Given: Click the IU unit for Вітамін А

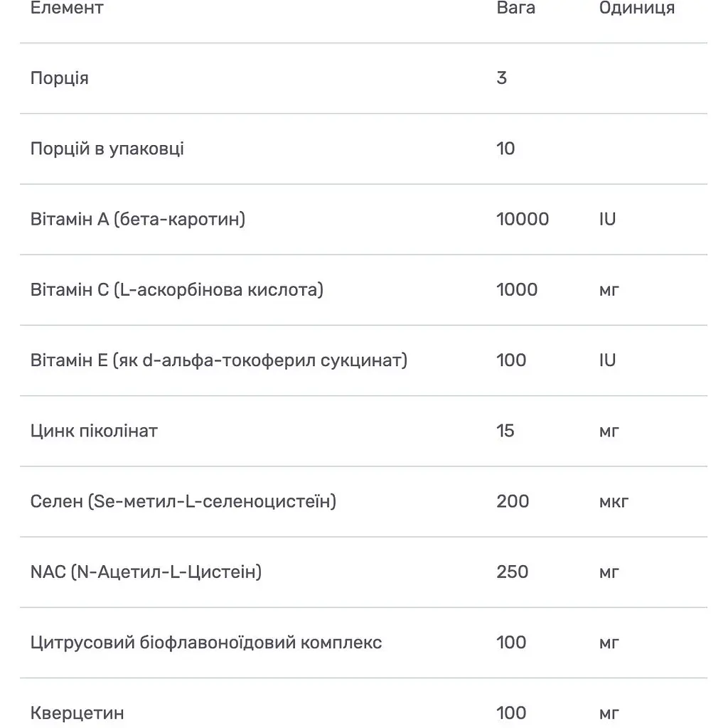Looking at the screenshot, I should coord(607,219).
